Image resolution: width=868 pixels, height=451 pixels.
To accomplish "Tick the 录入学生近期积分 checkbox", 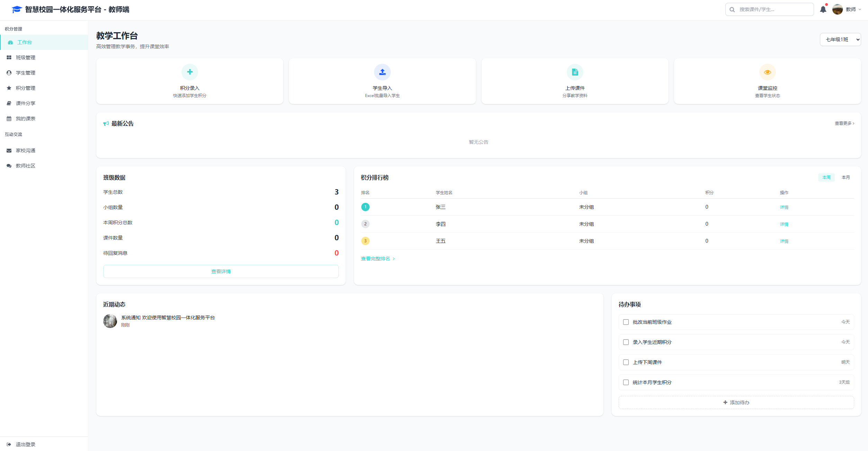I will [626, 342].
